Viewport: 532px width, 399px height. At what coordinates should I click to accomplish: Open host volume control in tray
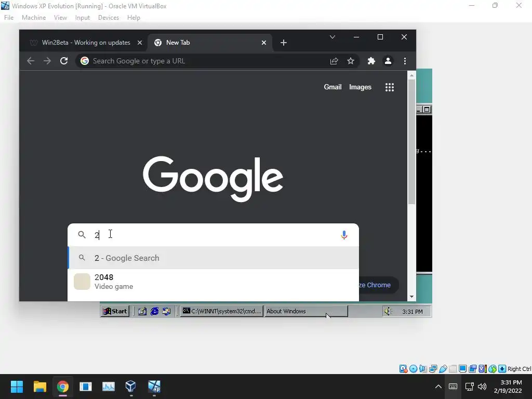pos(482,387)
